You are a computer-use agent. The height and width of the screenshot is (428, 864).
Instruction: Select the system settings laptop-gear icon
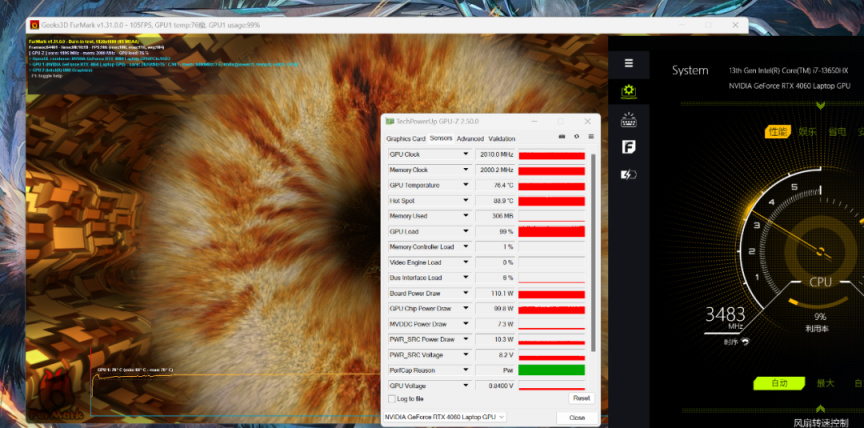(x=629, y=91)
